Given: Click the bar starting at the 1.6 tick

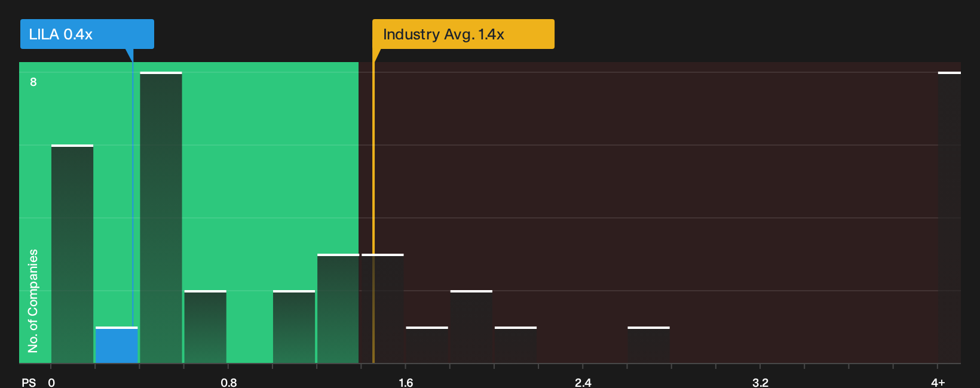Looking at the screenshot, I should click(427, 345).
